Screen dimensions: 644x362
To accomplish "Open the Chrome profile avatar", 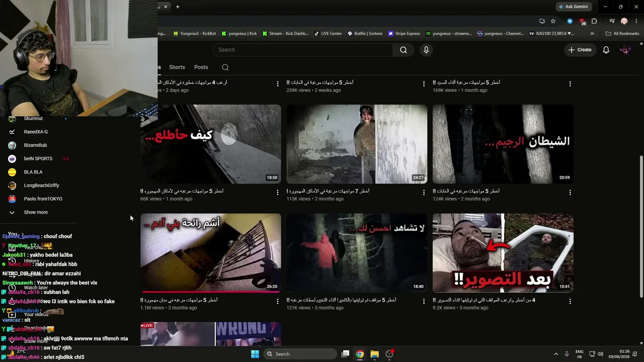I will (x=624, y=21).
